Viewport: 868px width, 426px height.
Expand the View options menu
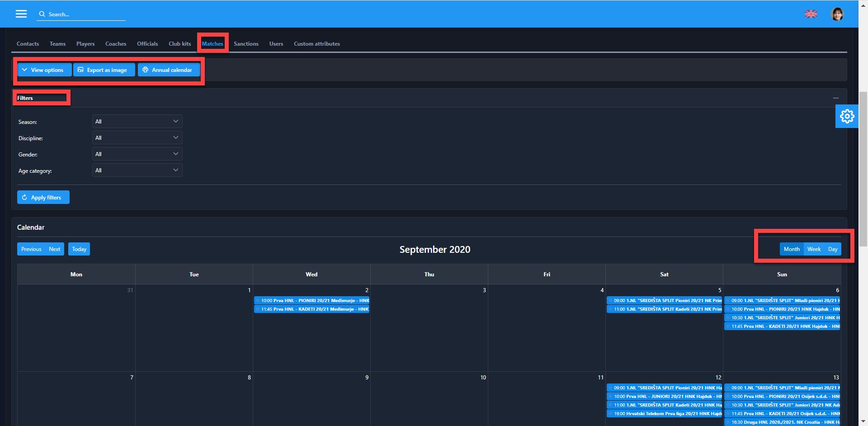[44, 70]
